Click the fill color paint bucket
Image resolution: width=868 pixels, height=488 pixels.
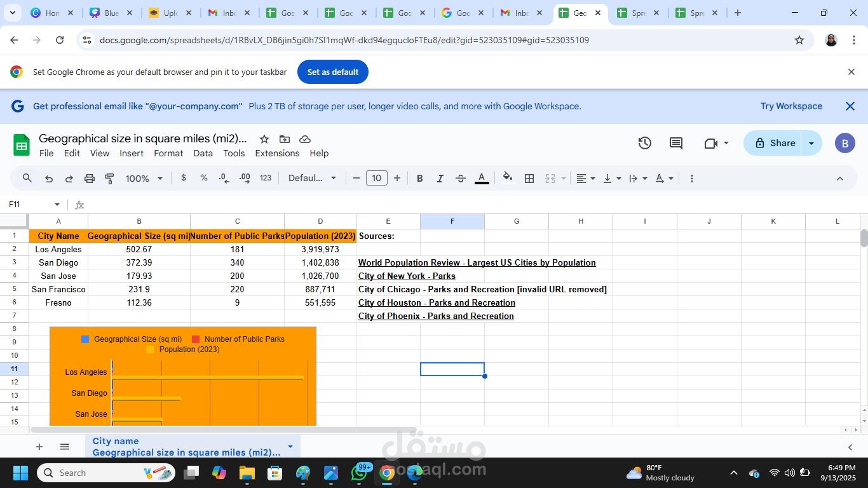click(x=507, y=178)
